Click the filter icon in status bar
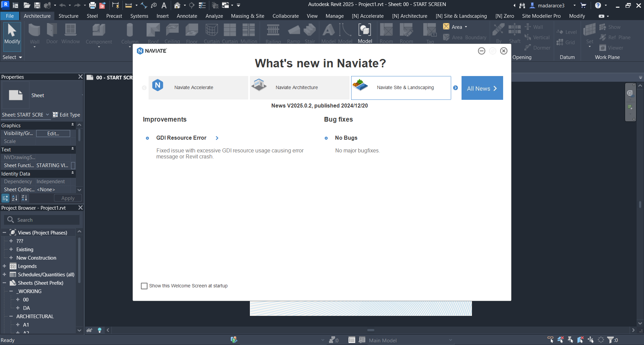Image resolution: width=644 pixels, height=345 pixels. point(610,340)
